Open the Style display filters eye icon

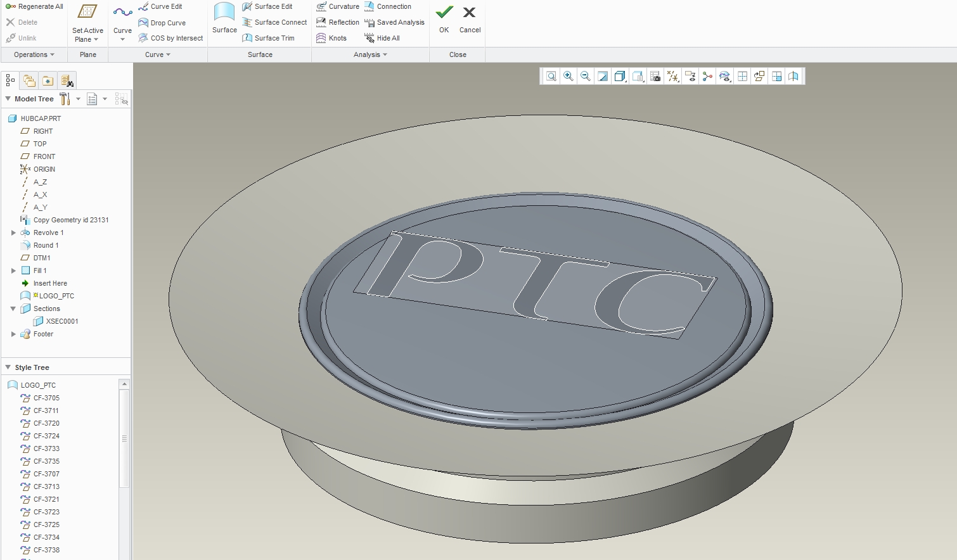(725, 77)
